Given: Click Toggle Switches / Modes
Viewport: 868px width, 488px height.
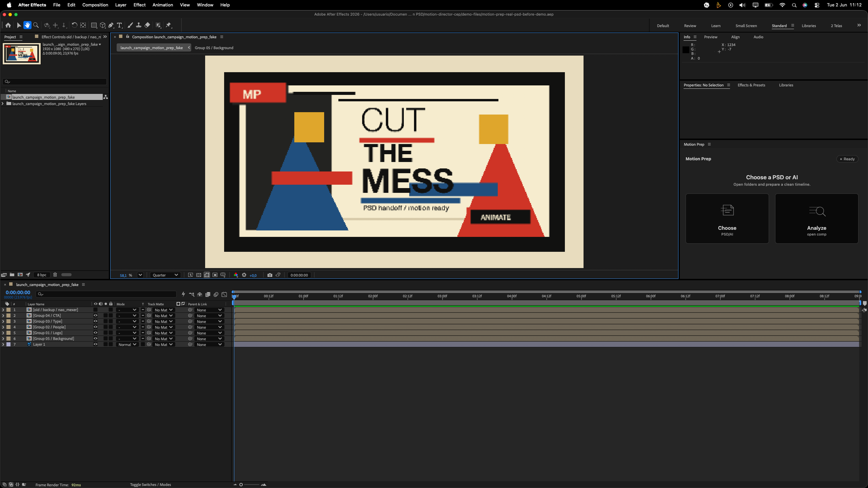Looking at the screenshot, I should [x=150, y=485].
